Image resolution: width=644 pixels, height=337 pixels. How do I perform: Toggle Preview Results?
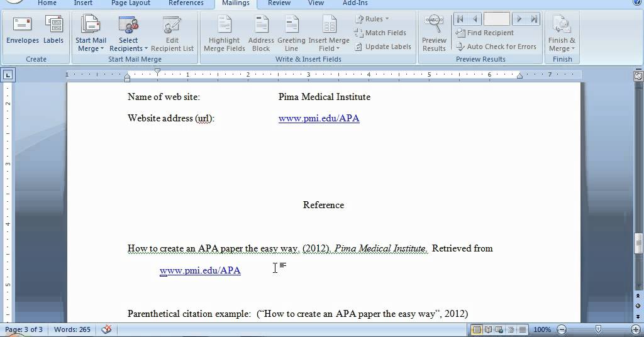coord(434,33)
